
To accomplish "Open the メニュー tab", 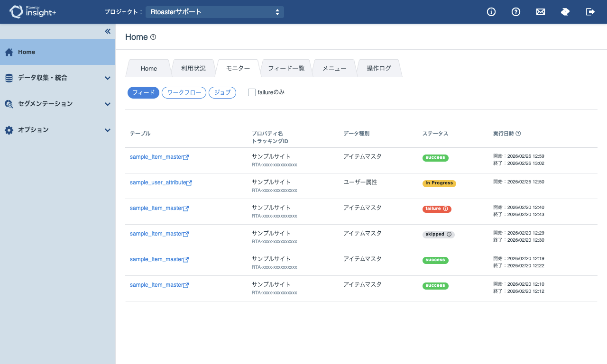I will tap(334, 68).
